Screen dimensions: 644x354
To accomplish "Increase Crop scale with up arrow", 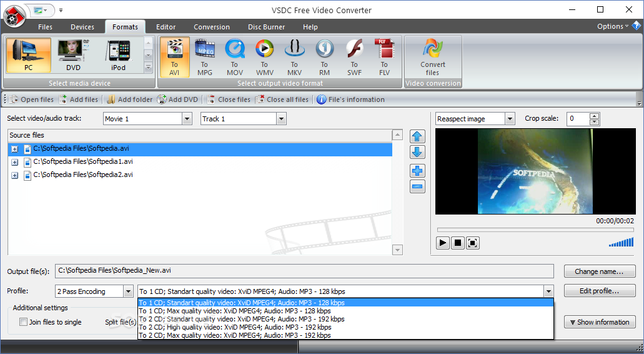I will pos(594,116).
